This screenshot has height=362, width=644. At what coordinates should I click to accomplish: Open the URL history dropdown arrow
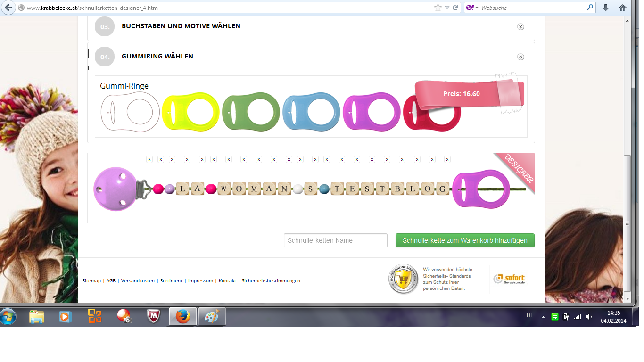[x=447, y=8]
